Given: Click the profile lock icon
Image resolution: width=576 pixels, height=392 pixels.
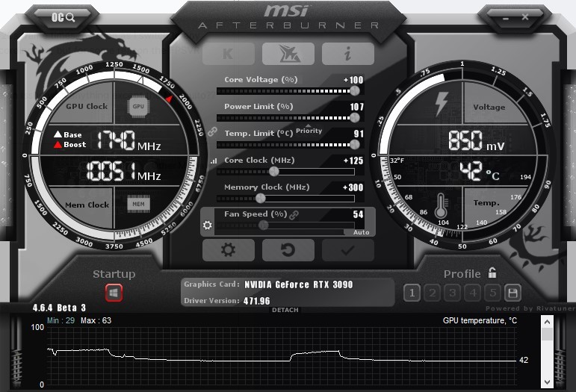Looking at the screenshot, I should coord(492,273).
